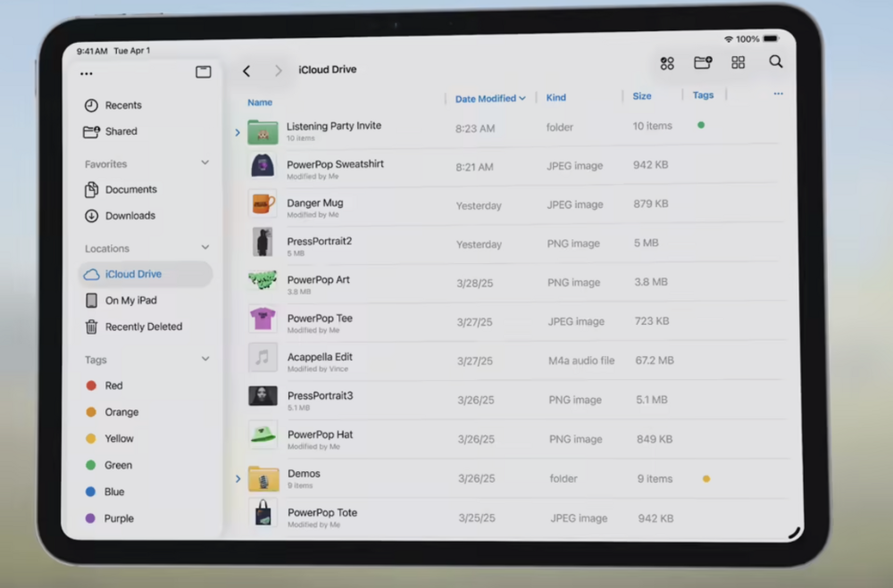Open Recents in sidebar
The image size is (893, 588).
(x=122, y=105)
